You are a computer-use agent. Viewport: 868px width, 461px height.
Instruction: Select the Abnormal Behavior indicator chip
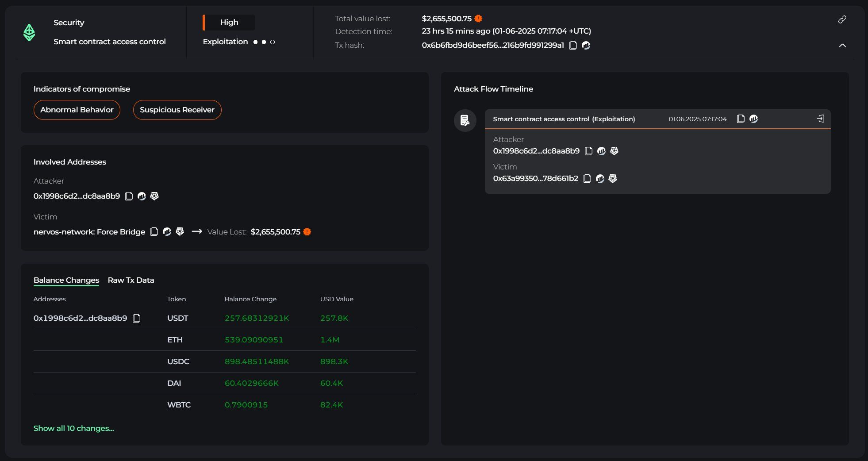[77, 110]
